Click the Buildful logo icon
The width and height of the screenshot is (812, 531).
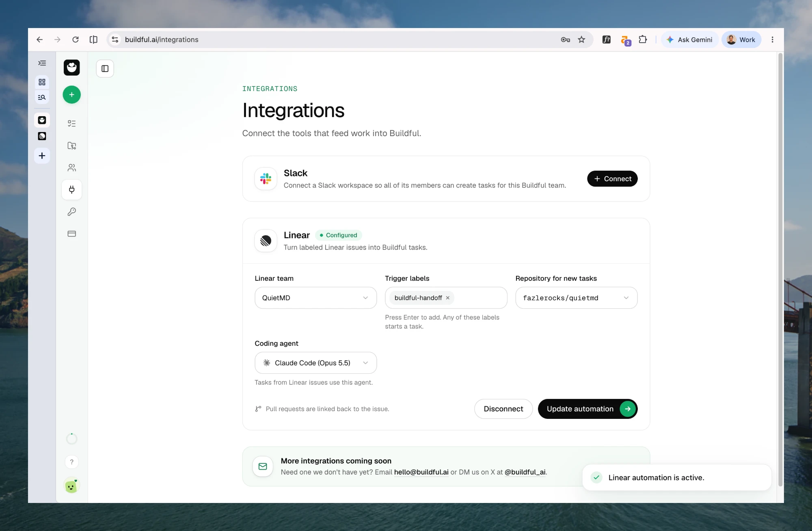coord(71,67)
